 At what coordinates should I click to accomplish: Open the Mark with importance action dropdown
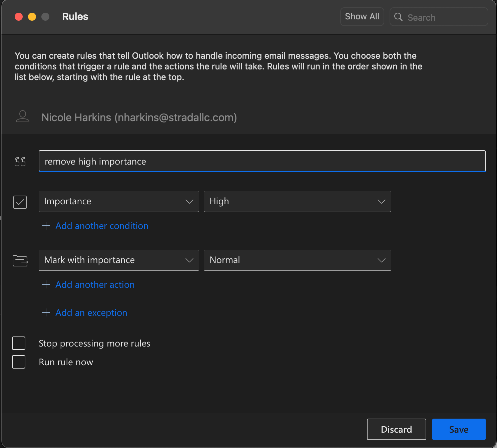coord(118,260)
